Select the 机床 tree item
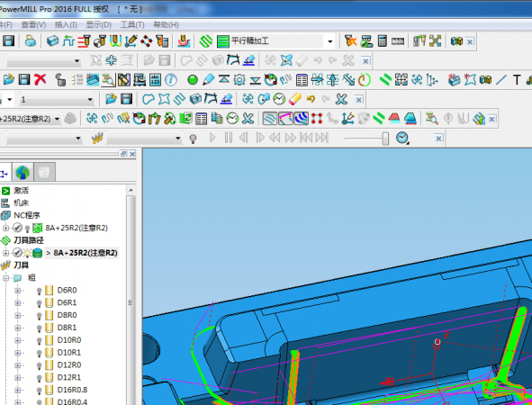The image size is (532, 405). [x=21, y=203]
